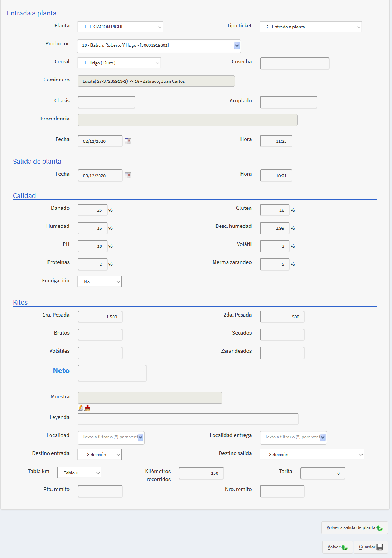392x558 pixels.
Task: Click the Muestra edit pencil icon
Action: 81,407
